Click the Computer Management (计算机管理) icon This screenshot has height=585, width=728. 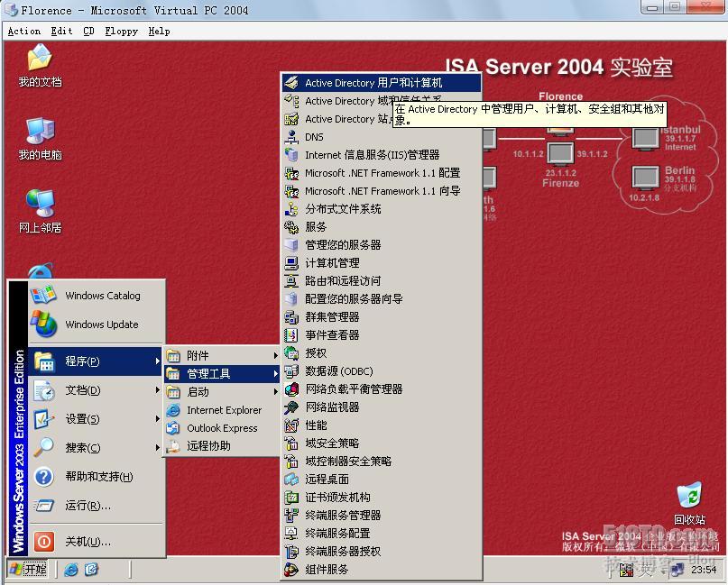pyautogui.click(x=291, y=263)
